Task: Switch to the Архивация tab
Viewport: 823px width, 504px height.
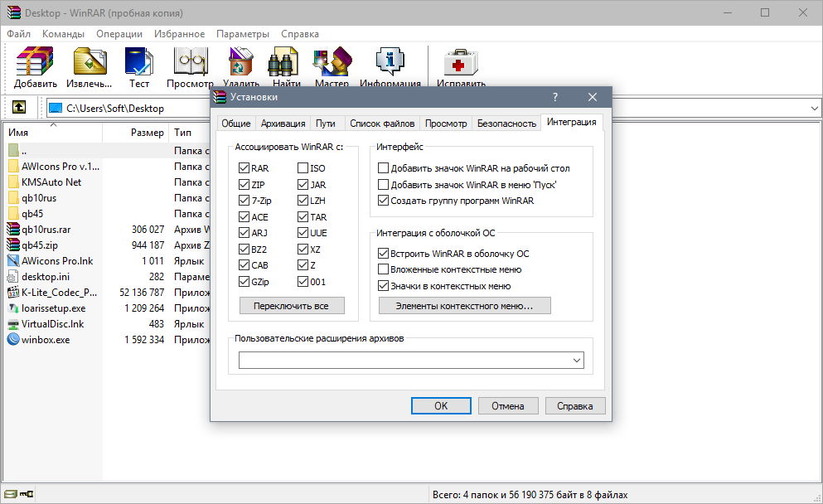Action: (283, 124)
